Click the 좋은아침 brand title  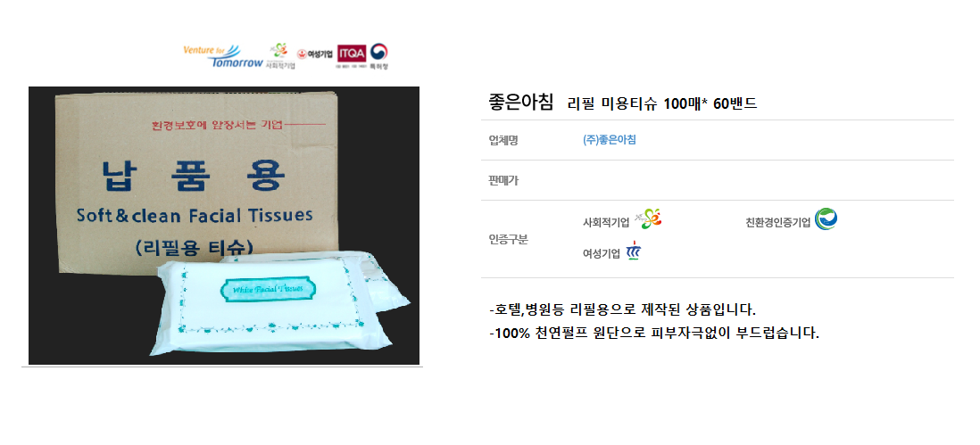coord(520,103)
